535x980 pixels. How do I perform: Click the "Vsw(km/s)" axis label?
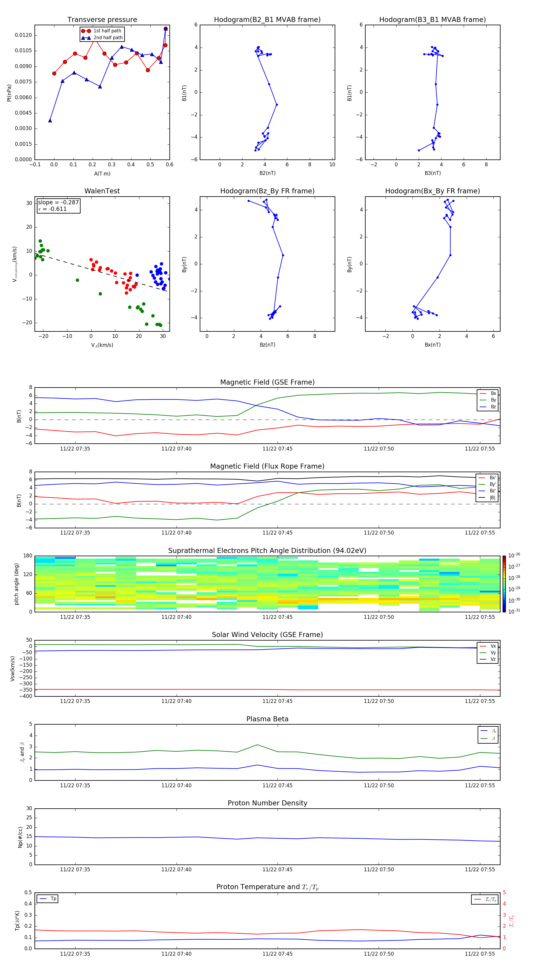12,668
